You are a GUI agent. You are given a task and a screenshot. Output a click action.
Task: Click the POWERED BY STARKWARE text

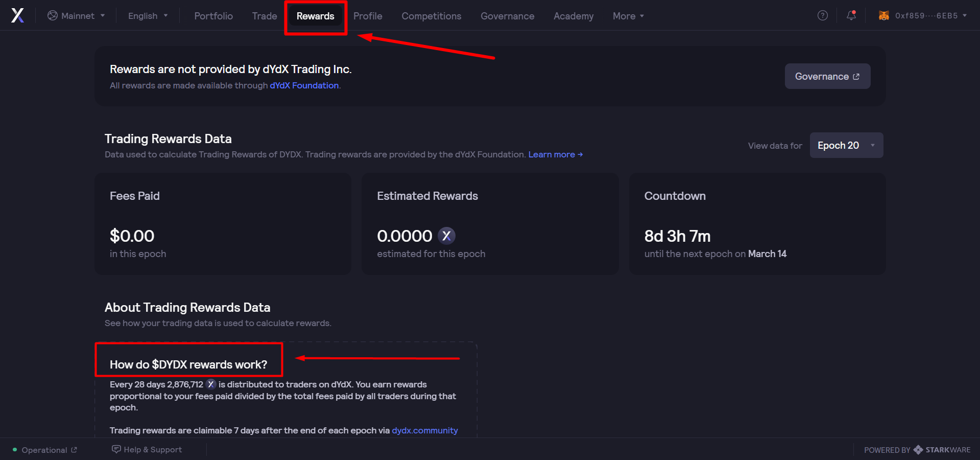point(917,450)
